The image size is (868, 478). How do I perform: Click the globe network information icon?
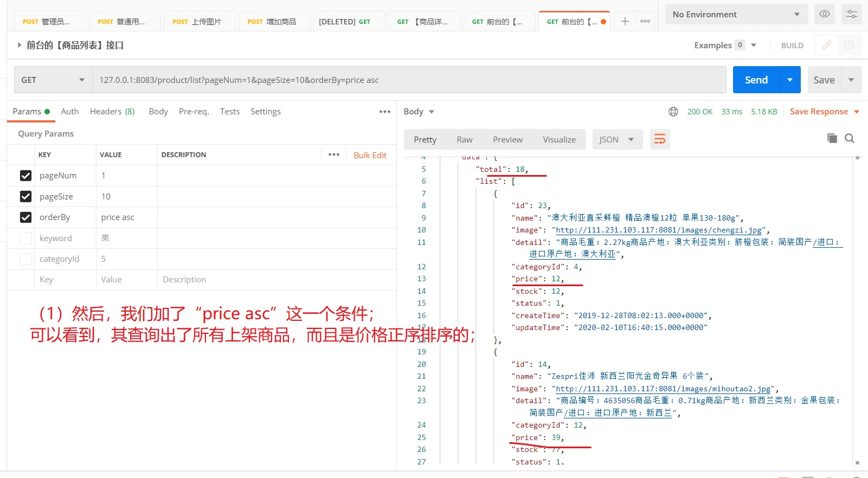(x=673, y=112)
